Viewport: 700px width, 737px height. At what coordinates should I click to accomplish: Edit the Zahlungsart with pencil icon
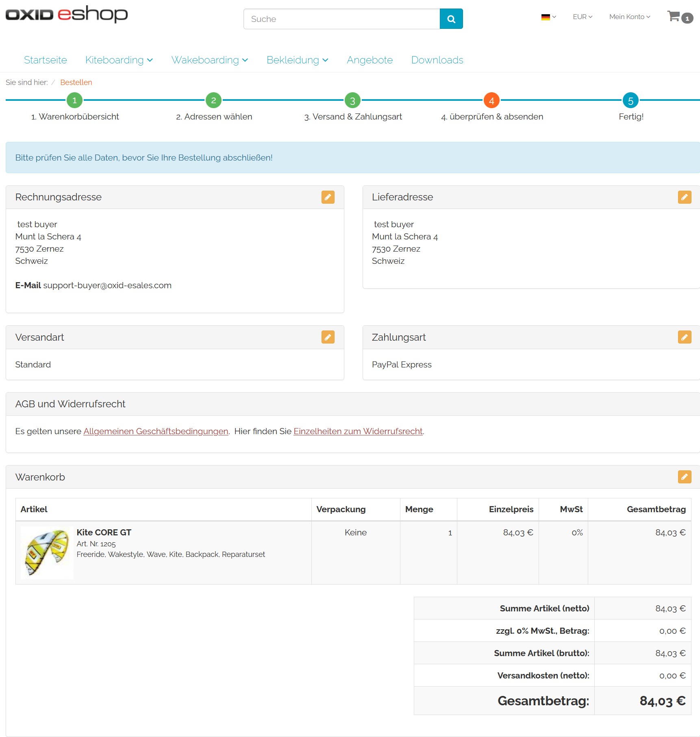coord(684,337)
